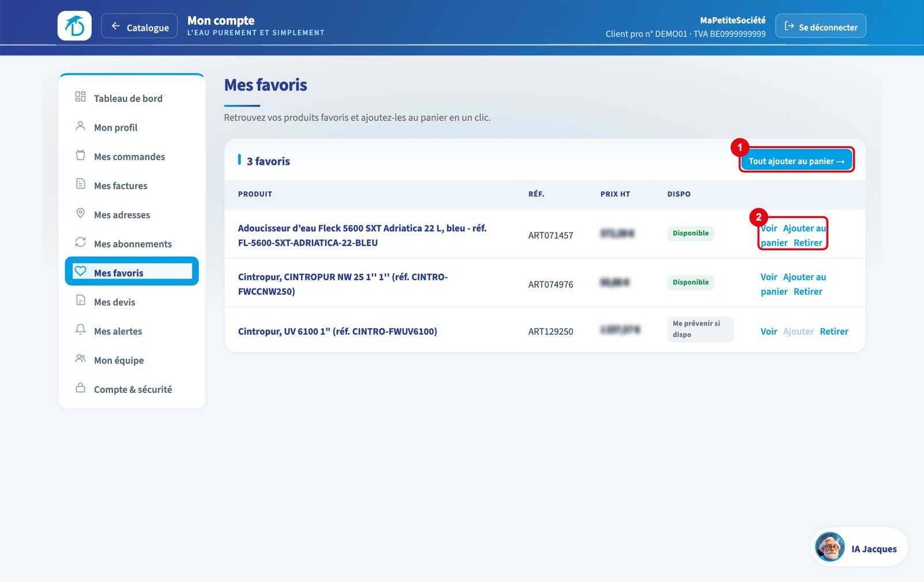The image size is (924, 582).
Task: Click the dolphin logo in header
Action: [74, 26]
